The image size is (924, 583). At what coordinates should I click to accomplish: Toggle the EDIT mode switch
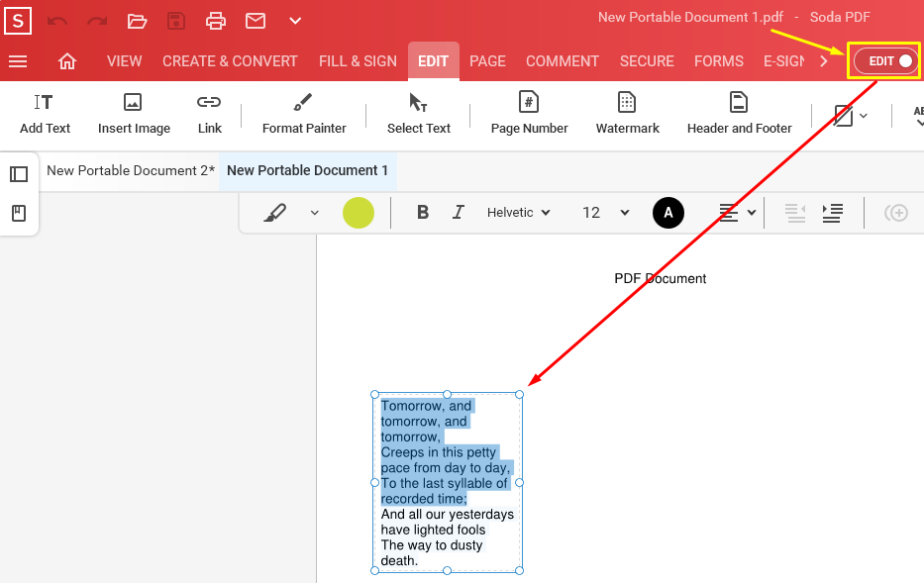pyautogui.click(x=885, y=61)
